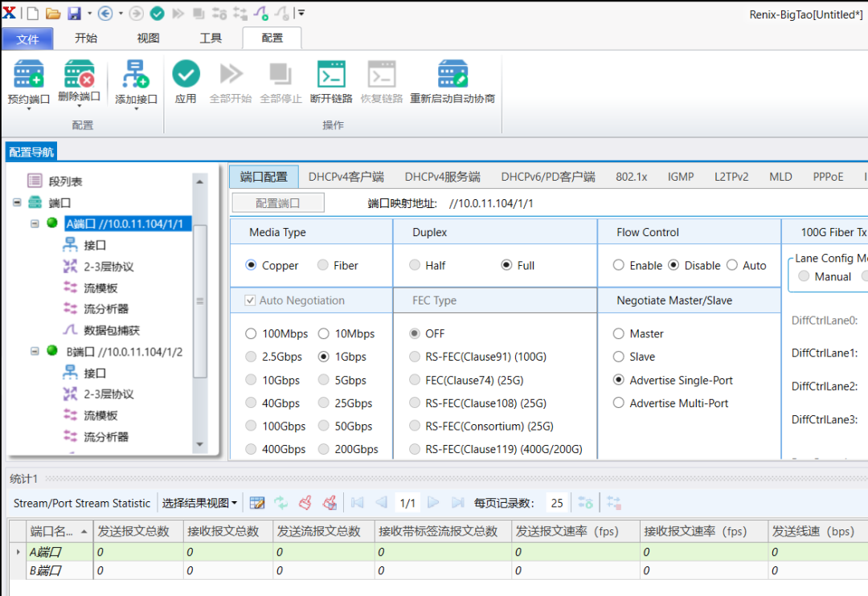Select the 100Mbps speed radio button
Viewport: 868px width, 596px height.
click(252, 333)
